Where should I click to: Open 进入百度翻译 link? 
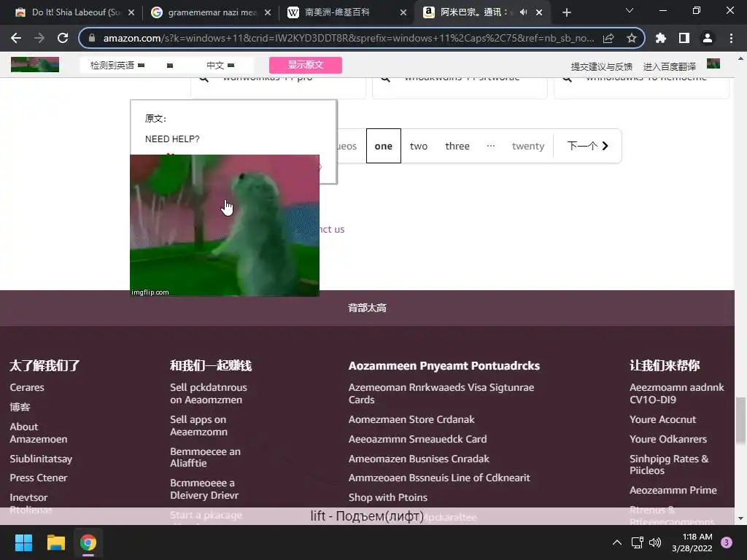click(x=670, y=66)
